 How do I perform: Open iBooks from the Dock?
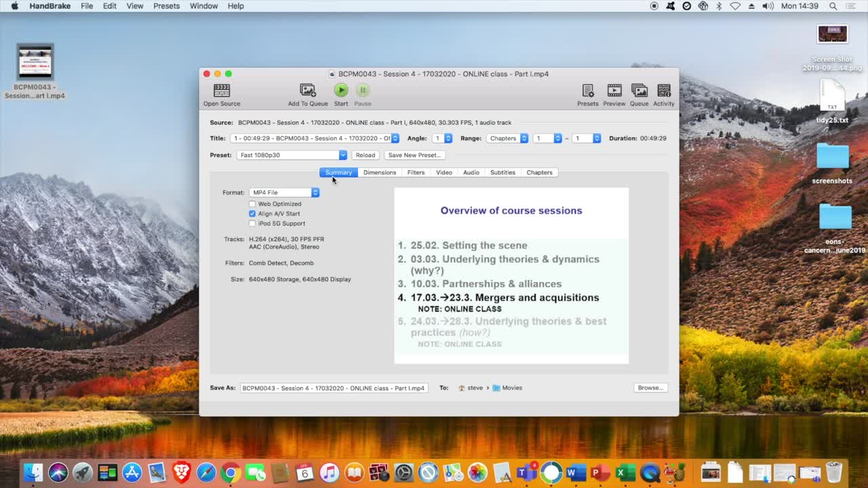click(354, 472)
